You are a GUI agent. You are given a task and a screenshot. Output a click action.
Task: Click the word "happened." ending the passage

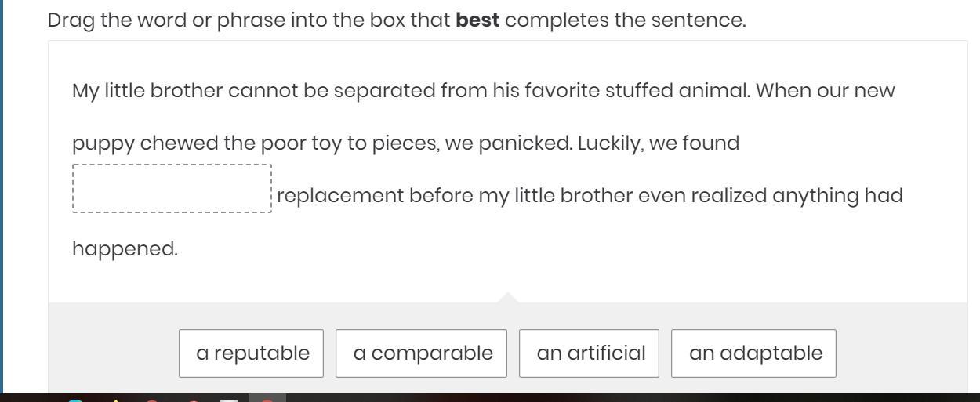click(125, 249)
